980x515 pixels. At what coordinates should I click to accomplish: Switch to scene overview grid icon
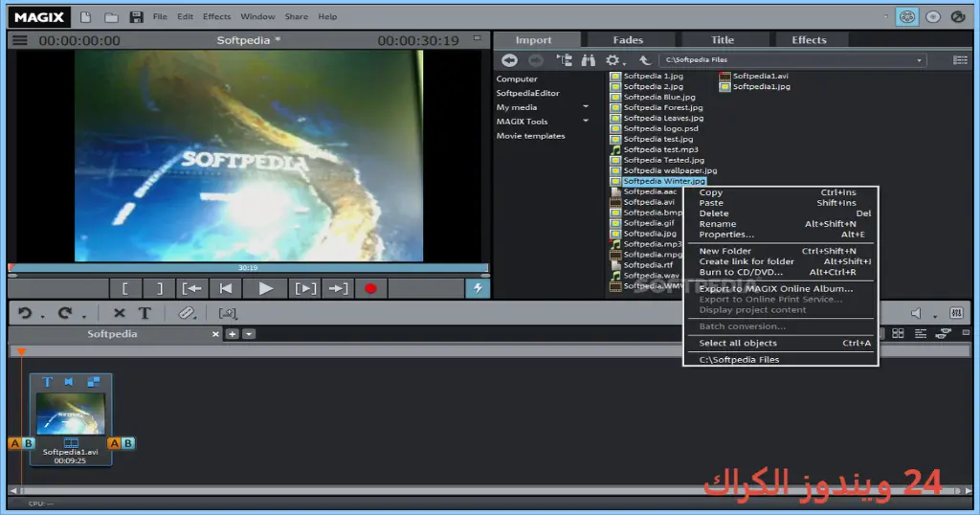tap(898, 334)
